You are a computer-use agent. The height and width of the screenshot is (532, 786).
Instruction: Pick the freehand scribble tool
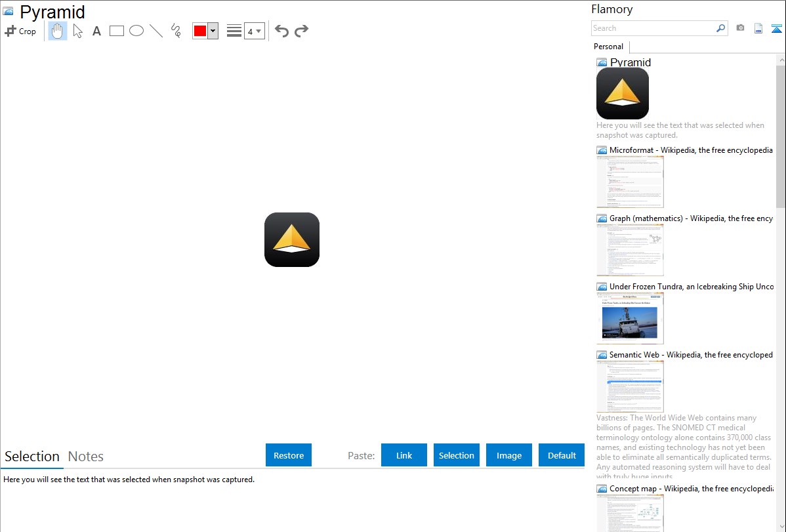176,31
